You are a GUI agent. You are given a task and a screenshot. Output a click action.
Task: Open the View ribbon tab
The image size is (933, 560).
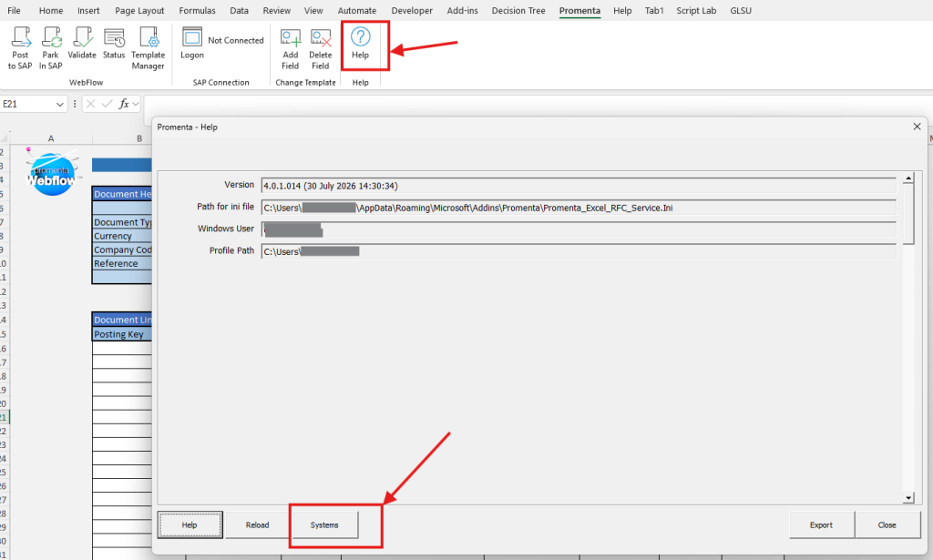point(313,11)
